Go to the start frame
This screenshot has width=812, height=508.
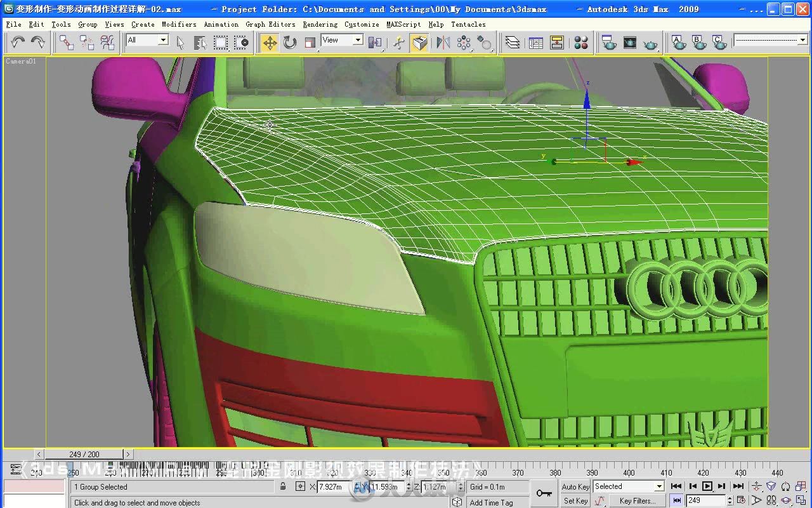676,486
